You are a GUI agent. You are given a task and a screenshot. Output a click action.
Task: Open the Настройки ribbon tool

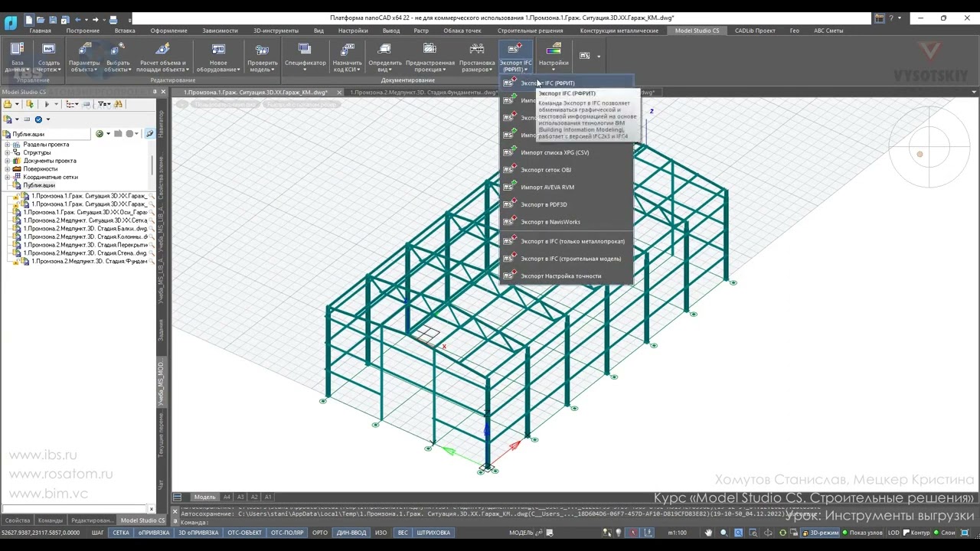coord(554,50)
